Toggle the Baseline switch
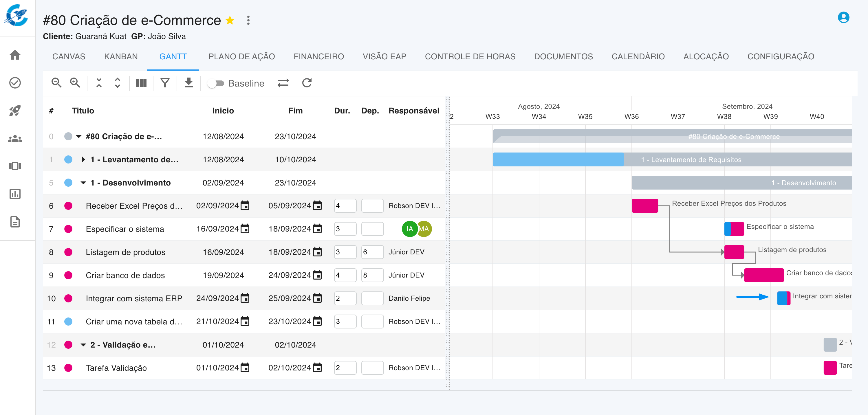 point(216,83)
